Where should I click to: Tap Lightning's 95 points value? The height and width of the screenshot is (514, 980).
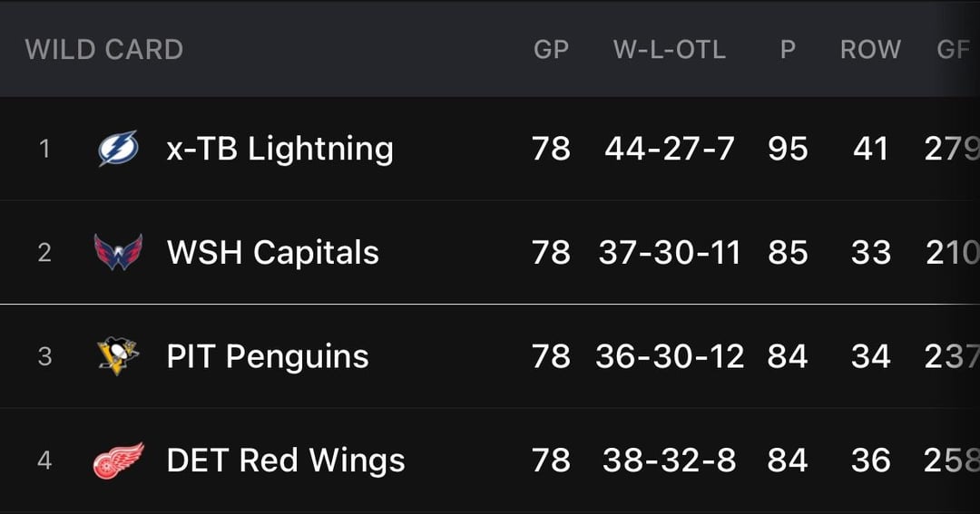pyautogui.click(x=788, y=149)
